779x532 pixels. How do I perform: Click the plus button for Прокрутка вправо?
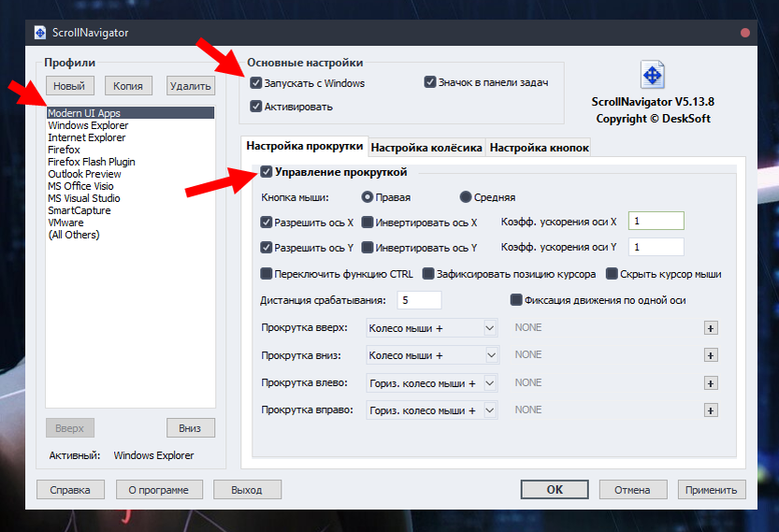point(711,410)
